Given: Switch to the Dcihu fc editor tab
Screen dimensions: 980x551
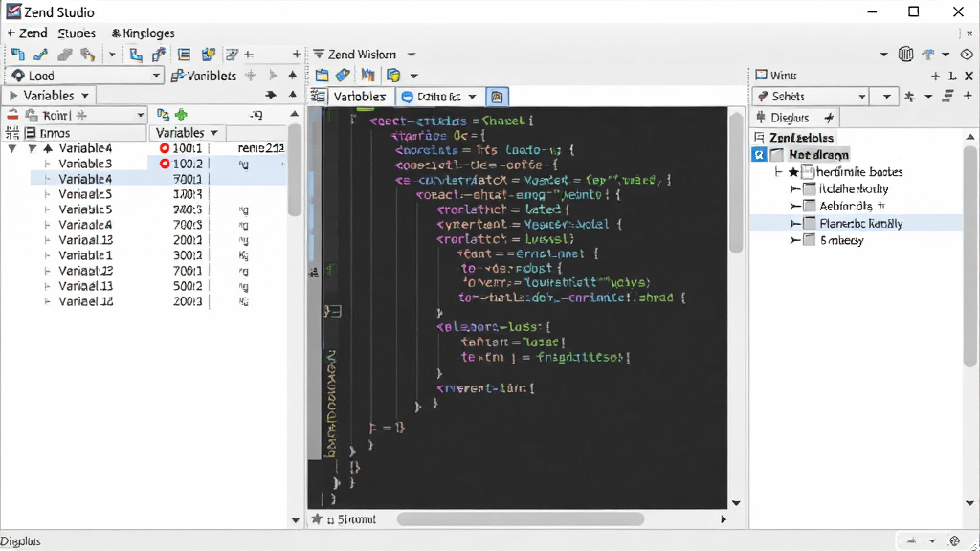Looking at the screenshot, I should point(438,97).
